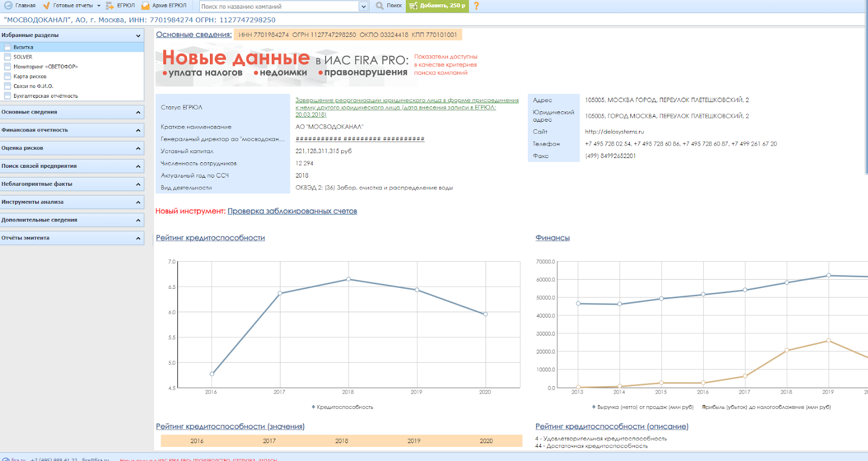Click the Уставный капитал value 221,128,311,315 руб

[323, 151]
